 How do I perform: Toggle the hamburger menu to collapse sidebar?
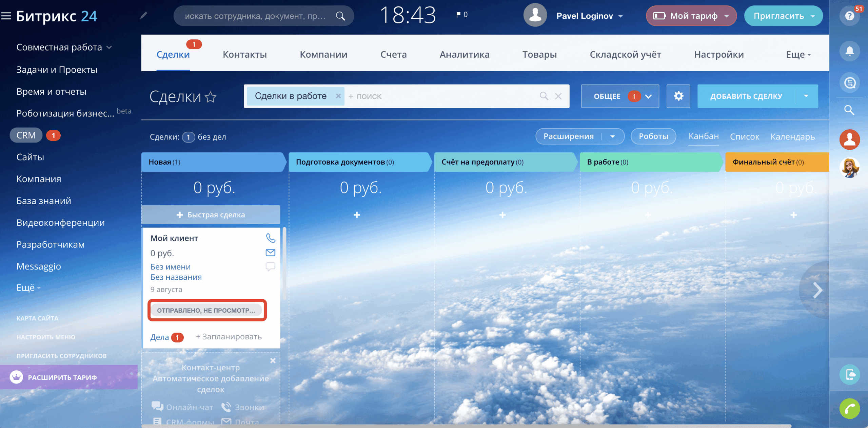tap(6, 16)
